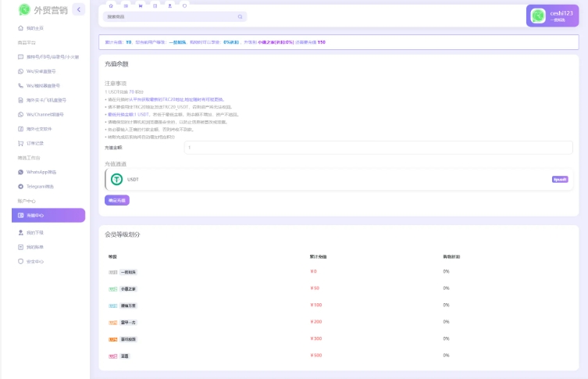Click the blue VIP badge in the ¥100 row
588x379 pixels.
pos(113,306)
